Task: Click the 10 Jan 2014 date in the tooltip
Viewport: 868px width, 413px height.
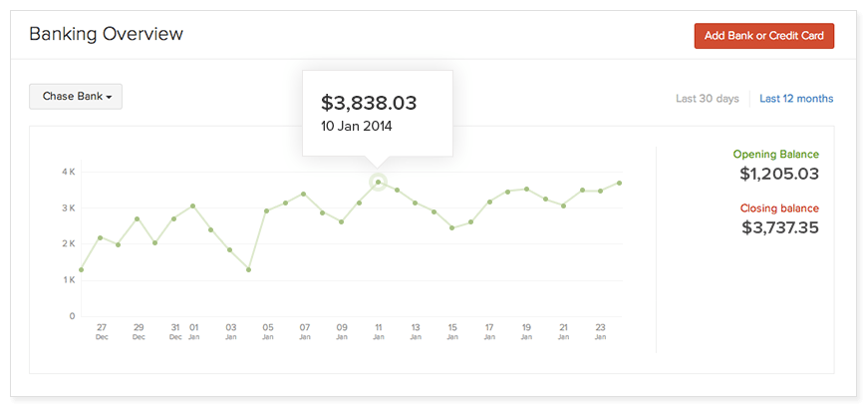Action: (357, 127)
